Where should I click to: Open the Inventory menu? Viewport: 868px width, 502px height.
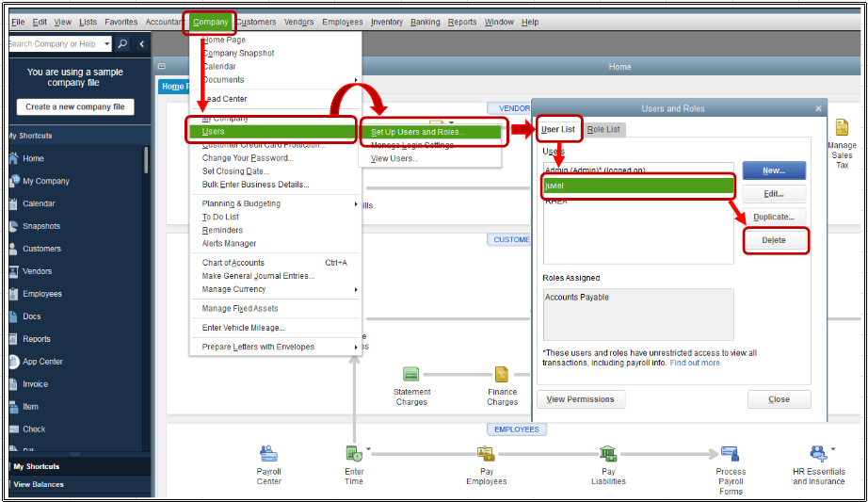coord(386,23)
